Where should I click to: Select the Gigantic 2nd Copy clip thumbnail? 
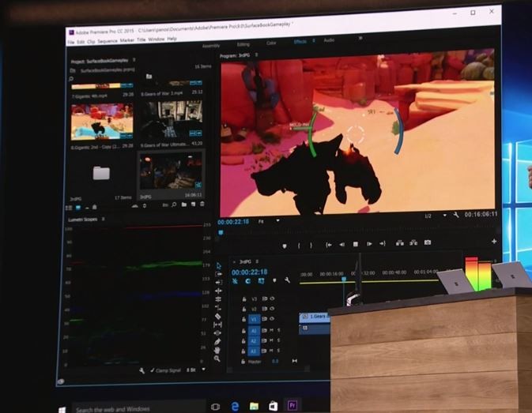(x=102, y=122)
